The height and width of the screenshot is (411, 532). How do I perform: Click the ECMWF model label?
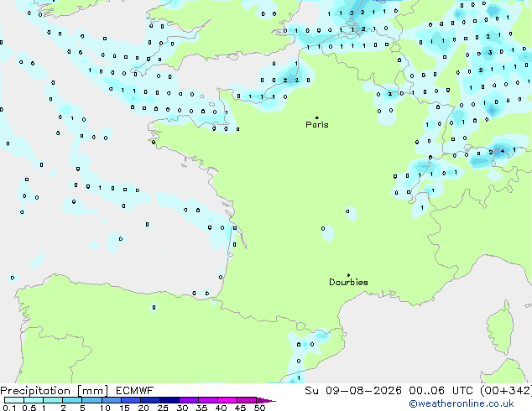point(135,391)
